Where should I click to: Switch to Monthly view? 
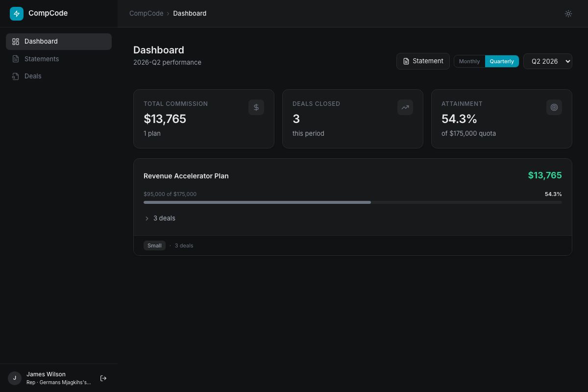pyautogui.click(x=469, y=61)
